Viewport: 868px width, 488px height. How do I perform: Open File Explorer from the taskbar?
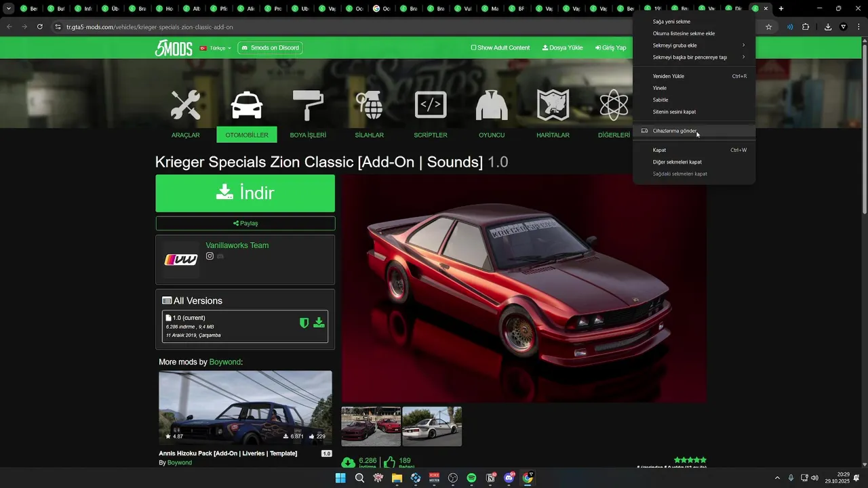(x=397, y=478)
